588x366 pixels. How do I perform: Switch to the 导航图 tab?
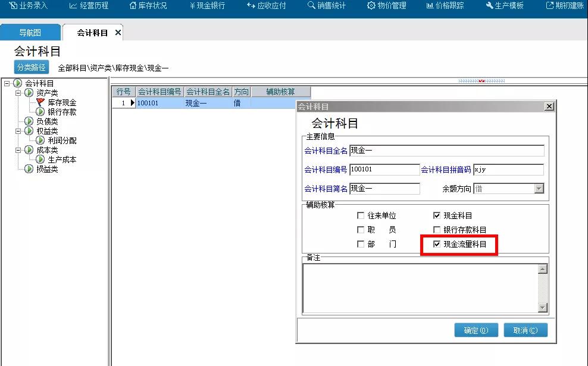30,33
